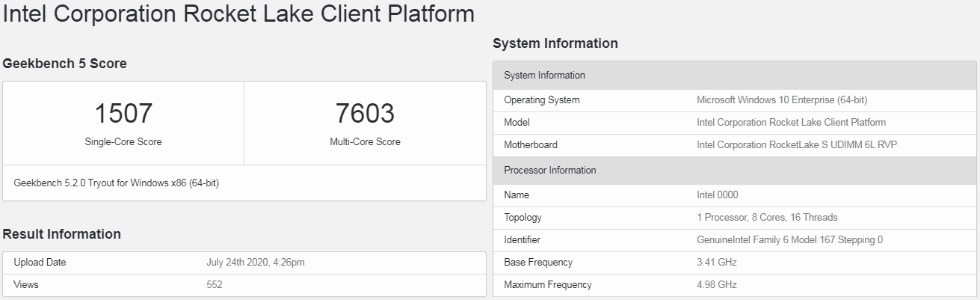Click the Topology value 8 Cores, 16 Threads
980x300 pixels.
tap(767, 218)
